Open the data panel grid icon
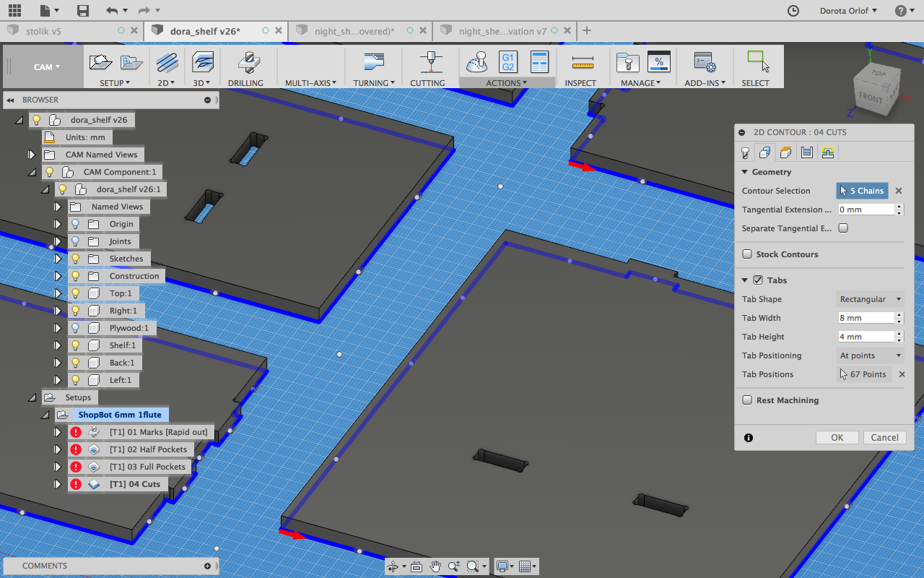The width and height of the screenshot is (924, 578). (14, 10)
